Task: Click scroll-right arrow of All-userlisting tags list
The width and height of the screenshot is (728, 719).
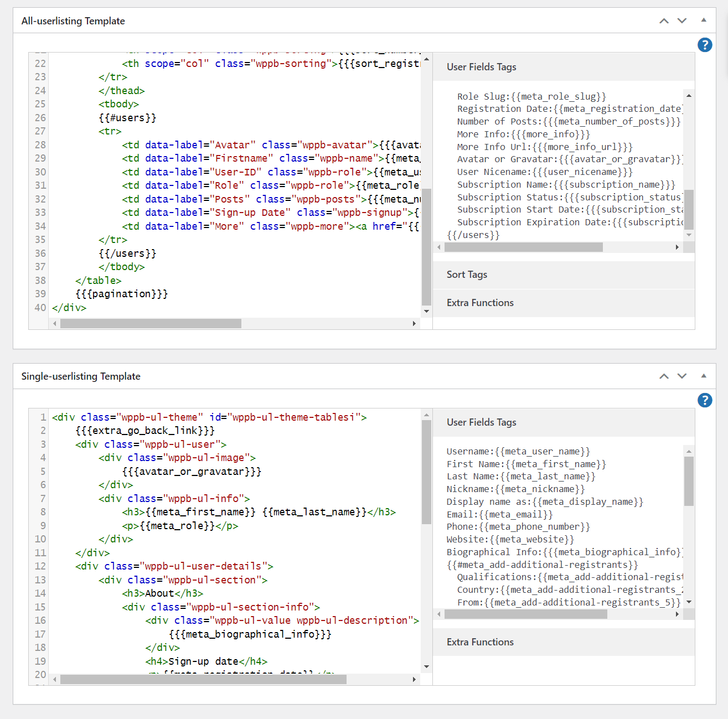Action: tap(677, 247)
